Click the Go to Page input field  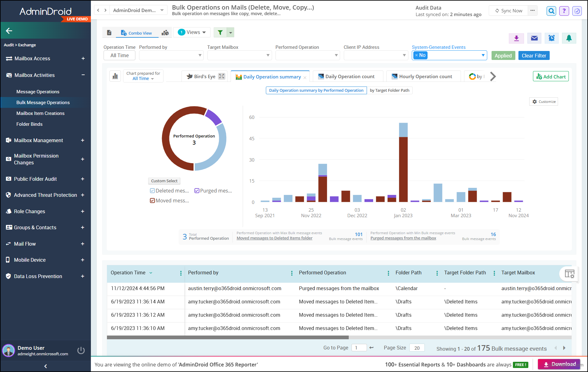click(359, 348)
